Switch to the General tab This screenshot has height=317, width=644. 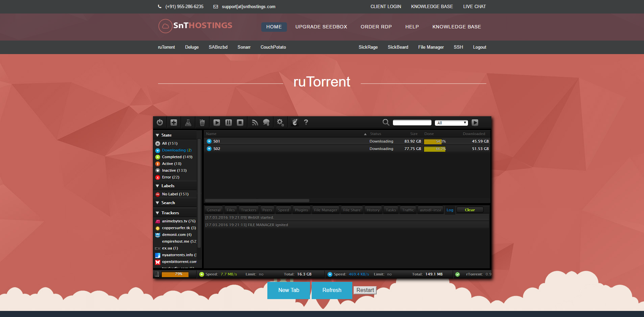214,210
